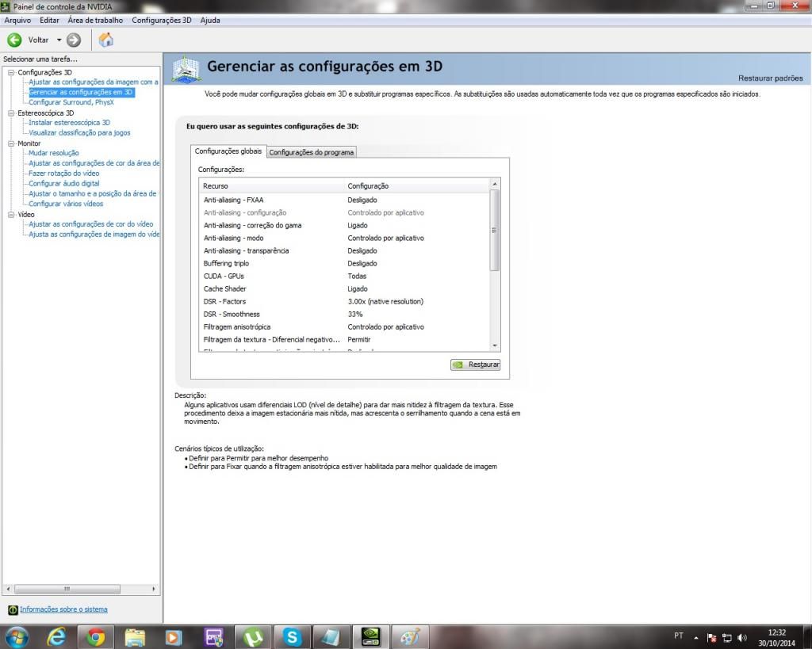Collapse the Configurações 3D tree node

(11, 72)
